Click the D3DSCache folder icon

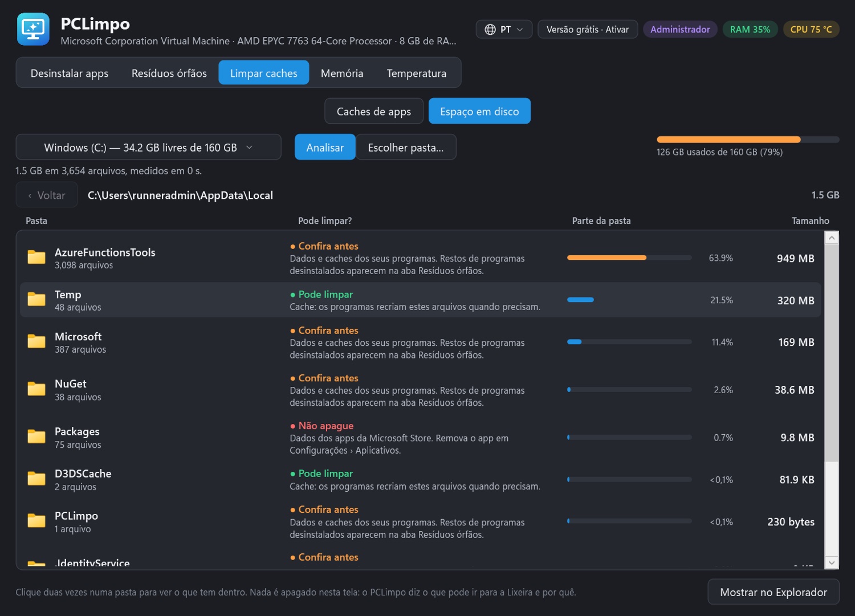click(x=36, y=479)
